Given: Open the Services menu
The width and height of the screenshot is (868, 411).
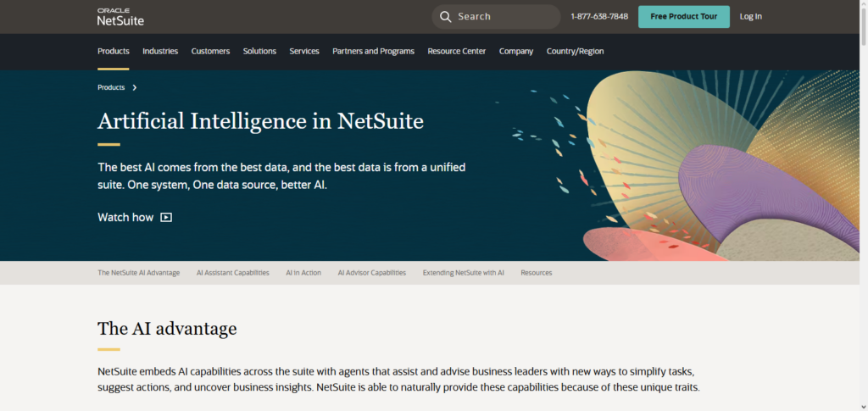Looking at the screenshot, I should [304, 51].
